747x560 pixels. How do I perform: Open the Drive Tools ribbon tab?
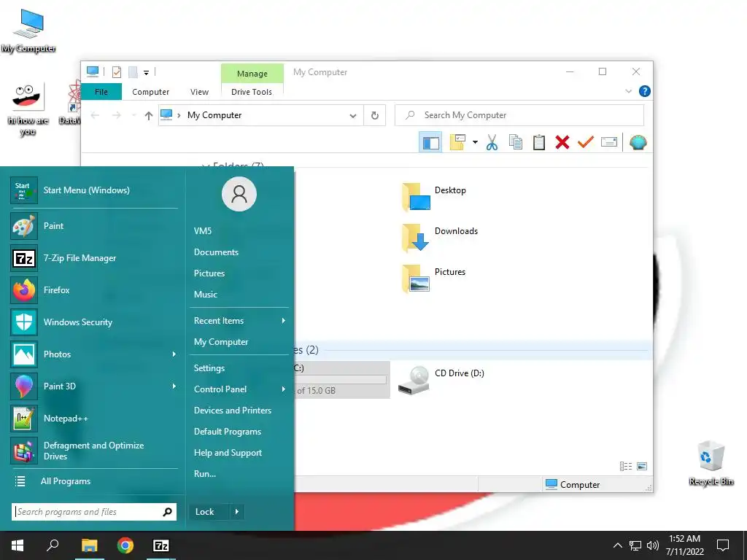point(252,92)
